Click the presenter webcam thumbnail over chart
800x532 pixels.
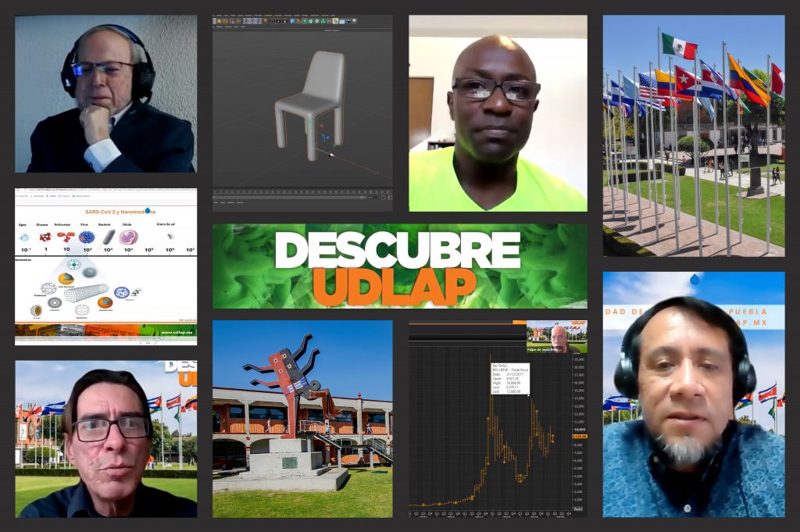[556, 337]
